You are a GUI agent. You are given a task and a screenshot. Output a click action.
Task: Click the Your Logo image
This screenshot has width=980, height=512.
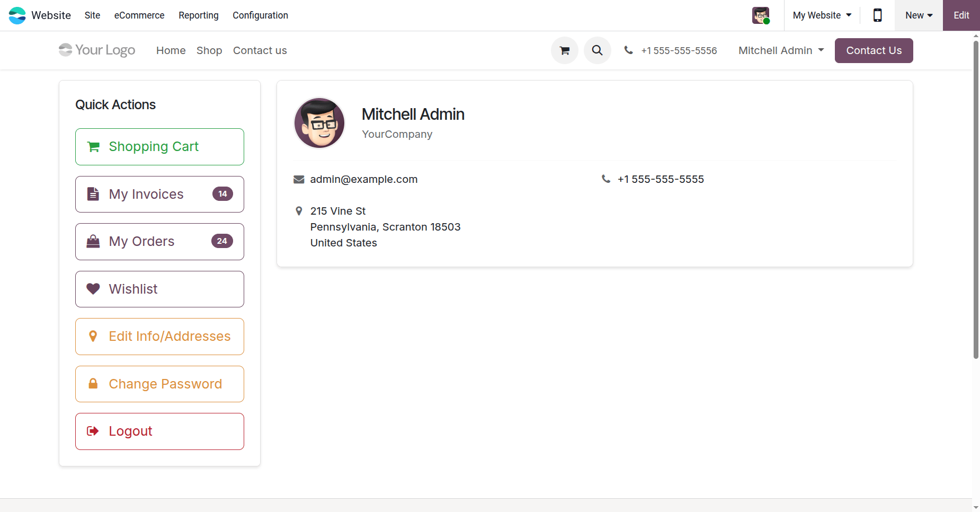[97, 50]
